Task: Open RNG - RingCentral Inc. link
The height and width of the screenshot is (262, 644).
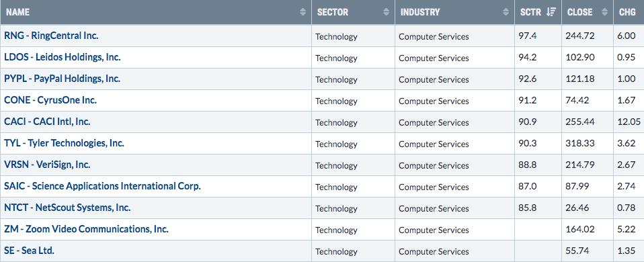Action: 51,36
